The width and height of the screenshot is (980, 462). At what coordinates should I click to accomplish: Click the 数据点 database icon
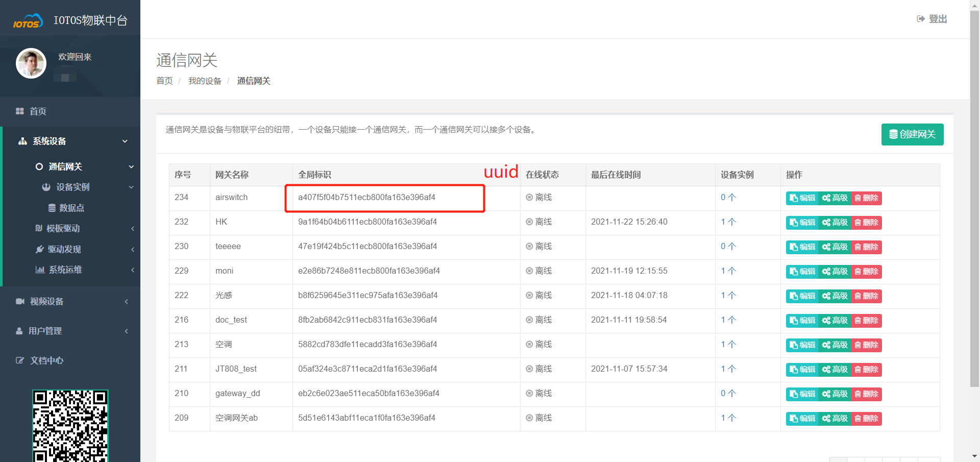pos(52,208)
